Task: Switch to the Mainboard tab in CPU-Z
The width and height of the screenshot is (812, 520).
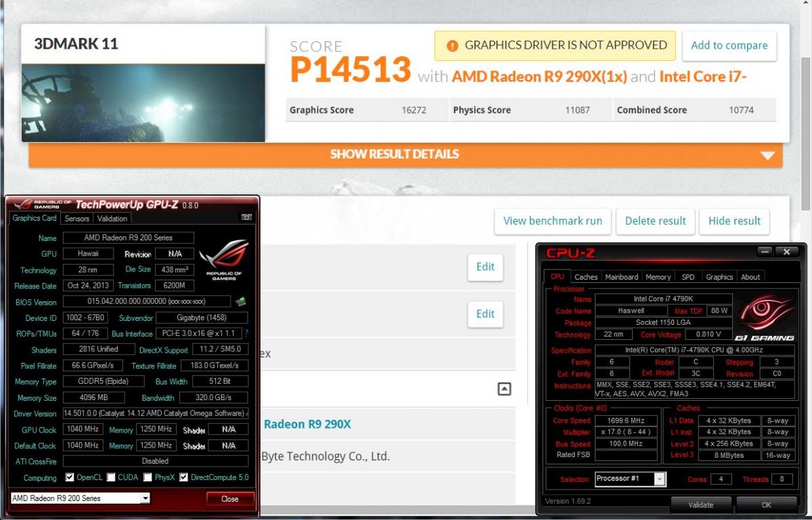Action: (622, 277)
